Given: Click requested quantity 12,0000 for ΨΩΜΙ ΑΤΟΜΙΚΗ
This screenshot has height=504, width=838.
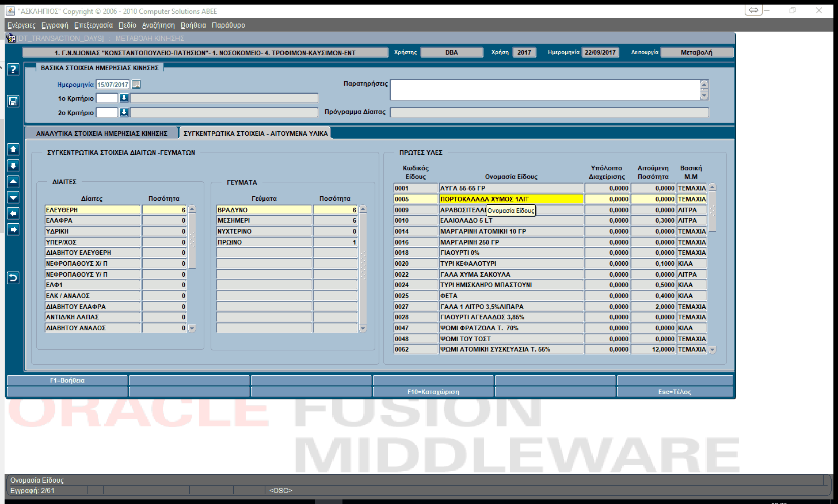Looking at the screenshot, I should tap(653, 349).
